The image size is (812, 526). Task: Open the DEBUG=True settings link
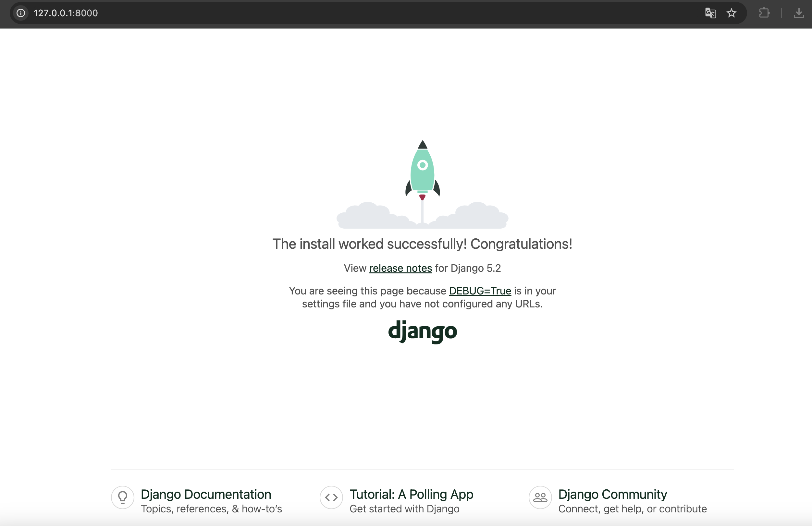tap(480, 291)
